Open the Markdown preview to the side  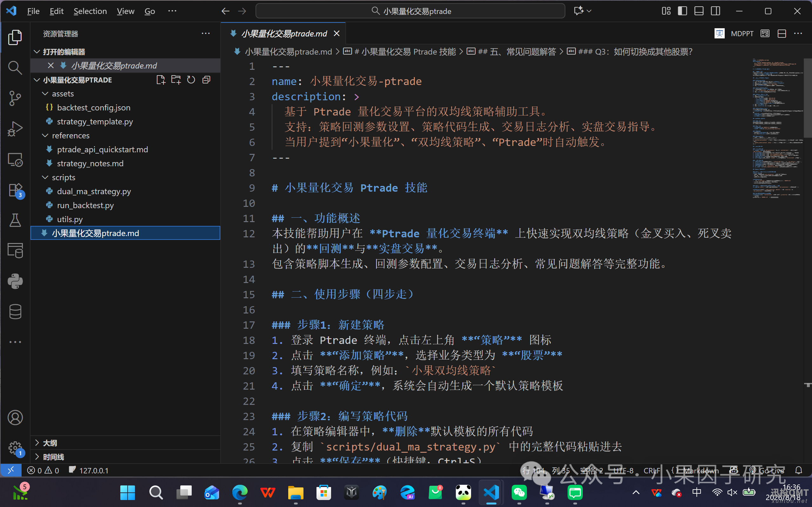[765, 34]
